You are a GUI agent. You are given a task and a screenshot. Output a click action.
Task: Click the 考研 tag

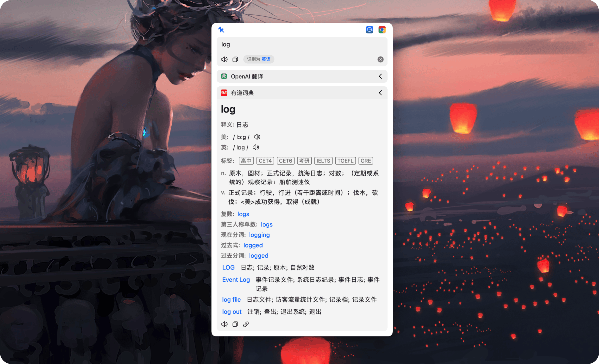coord(304,161)
